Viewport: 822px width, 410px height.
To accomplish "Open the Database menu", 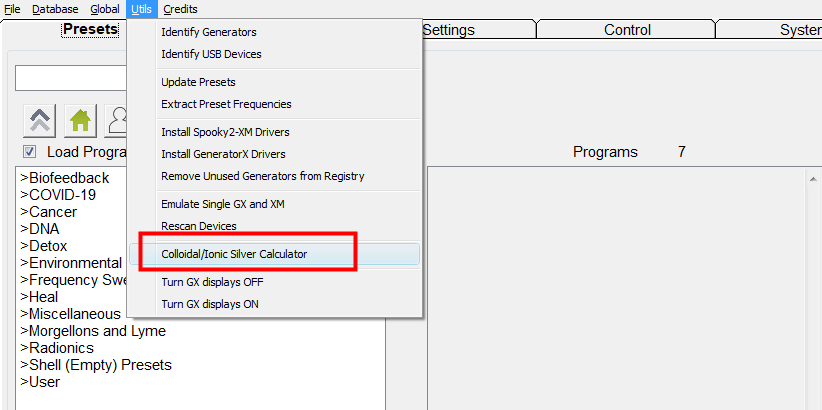I will (55, 9).
